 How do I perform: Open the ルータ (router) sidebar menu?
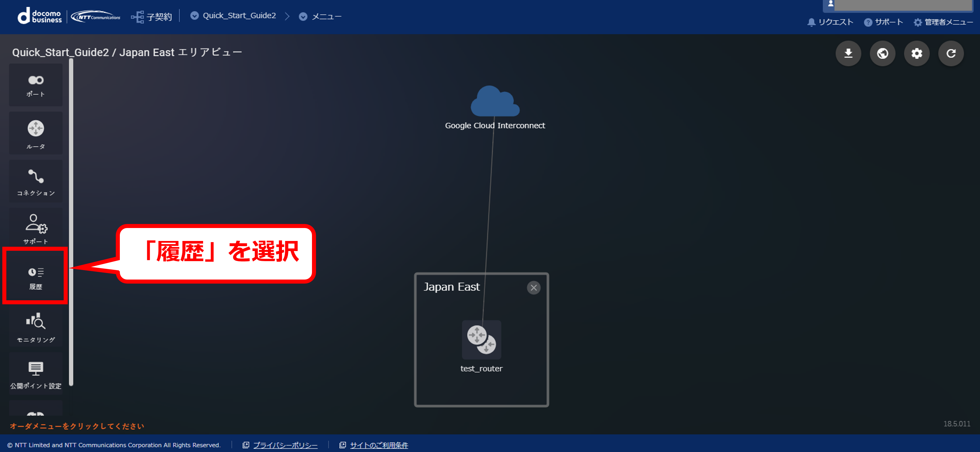(x=36, y=133)
